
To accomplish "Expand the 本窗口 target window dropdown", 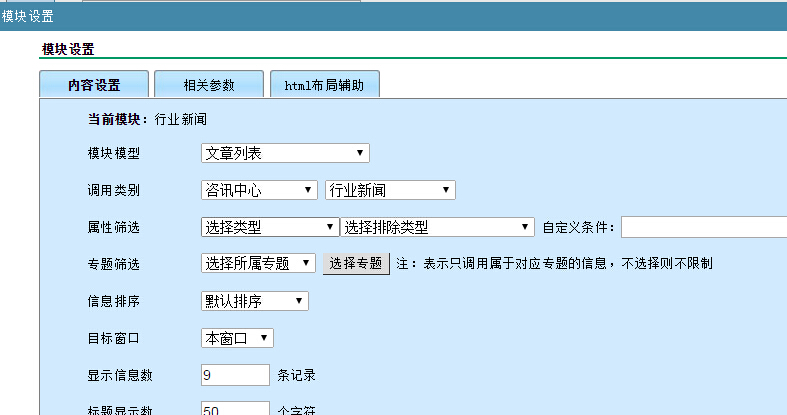I will 237,338.
